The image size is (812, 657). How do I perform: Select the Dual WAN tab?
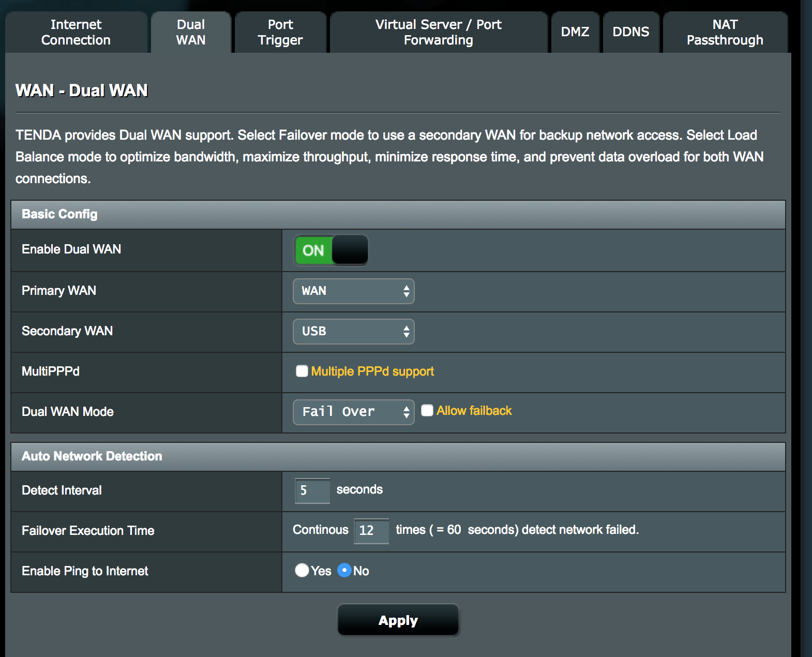pyautogui.click(x=191, y=32)
